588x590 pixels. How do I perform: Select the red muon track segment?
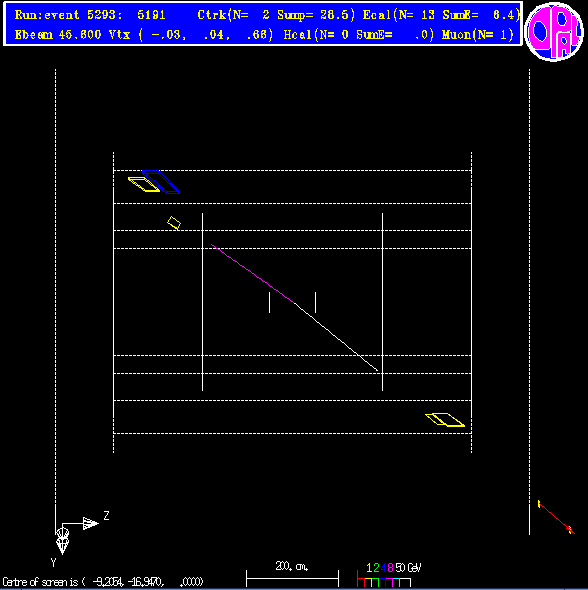pos(556,517)
